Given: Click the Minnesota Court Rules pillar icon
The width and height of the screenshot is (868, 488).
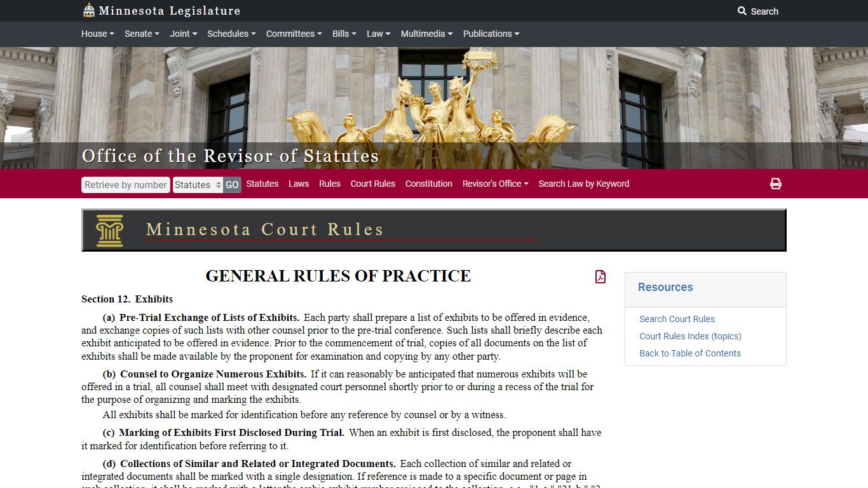Looking at the screenshot, I should tap(109, 230).
